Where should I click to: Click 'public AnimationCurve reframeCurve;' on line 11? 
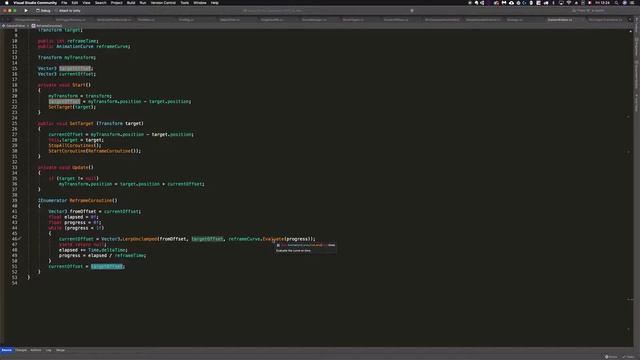tap(84, 47)
